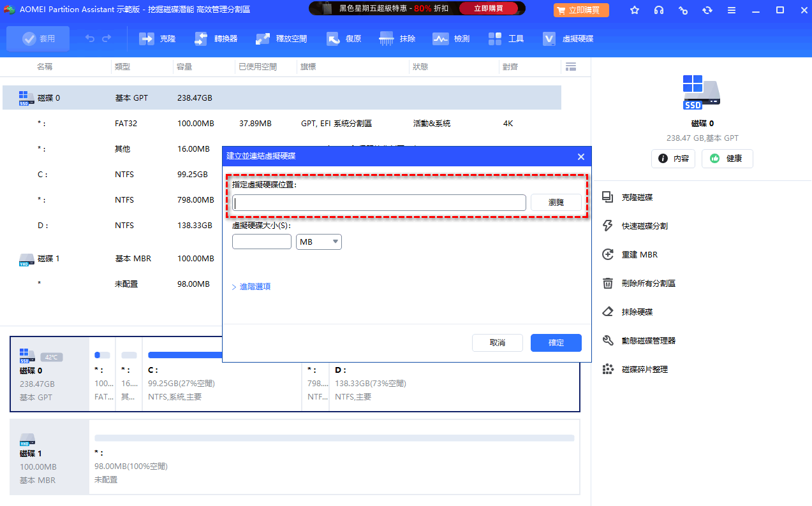
Task: Click the 類型 column header
Action: [x=122, y=66]
